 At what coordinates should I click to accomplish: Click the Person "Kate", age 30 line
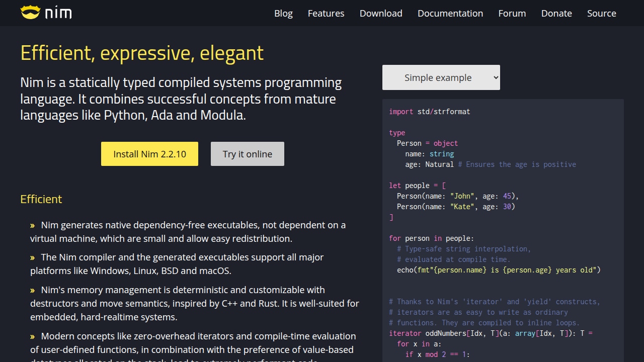tap(456, 207)
